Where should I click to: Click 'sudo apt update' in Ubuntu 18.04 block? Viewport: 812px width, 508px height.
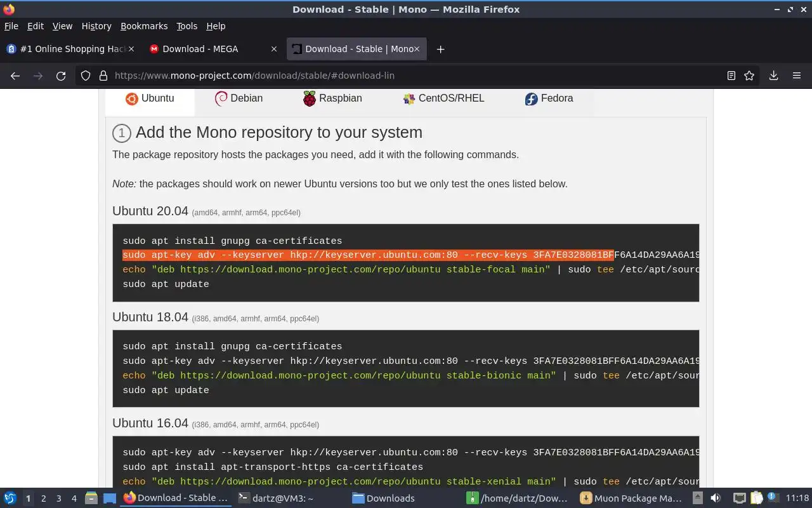[166, 390]
